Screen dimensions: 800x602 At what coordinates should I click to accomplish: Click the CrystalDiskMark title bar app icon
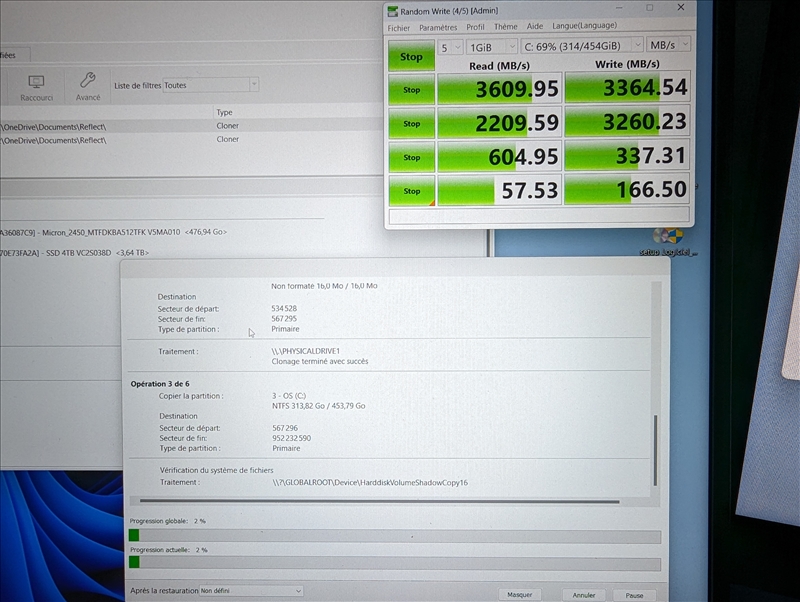tap(392, 11)
